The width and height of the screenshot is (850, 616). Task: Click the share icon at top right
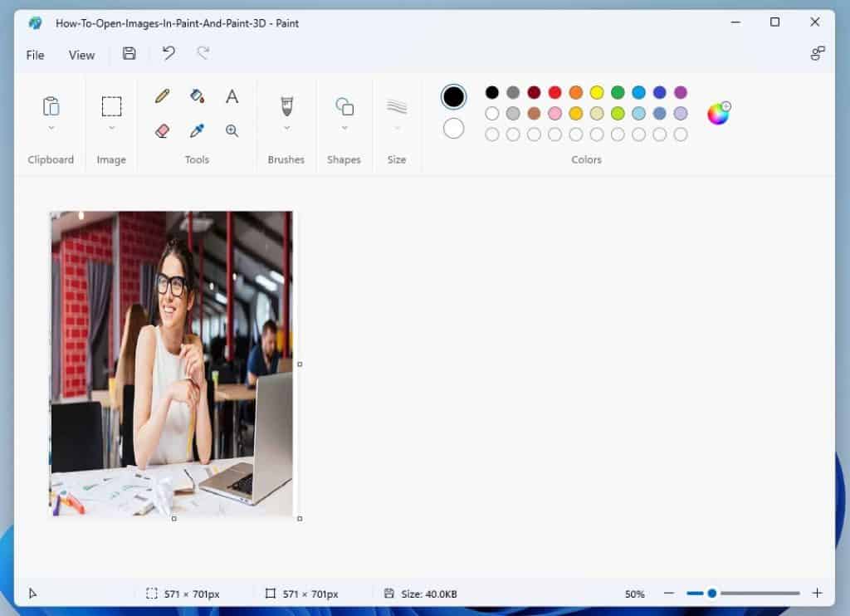pyautogui.click(x=818, y=53)
